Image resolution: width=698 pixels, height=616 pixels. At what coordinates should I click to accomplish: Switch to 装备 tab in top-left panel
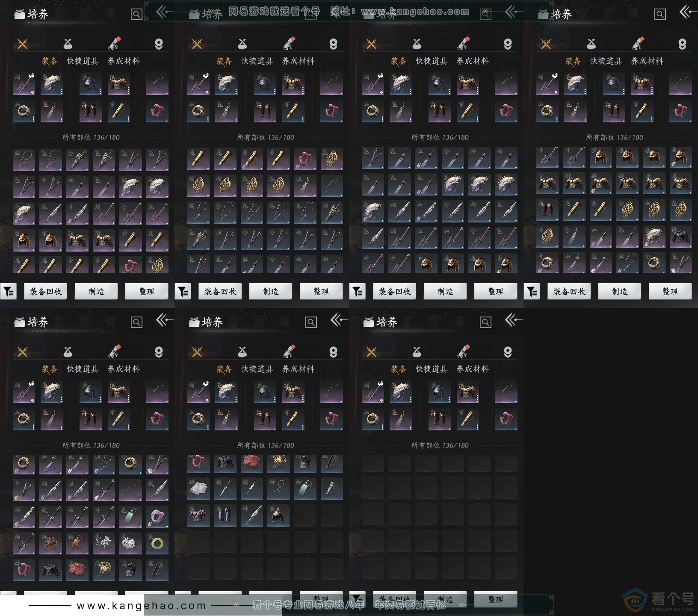pyautogui.click(x=50, y=61)
